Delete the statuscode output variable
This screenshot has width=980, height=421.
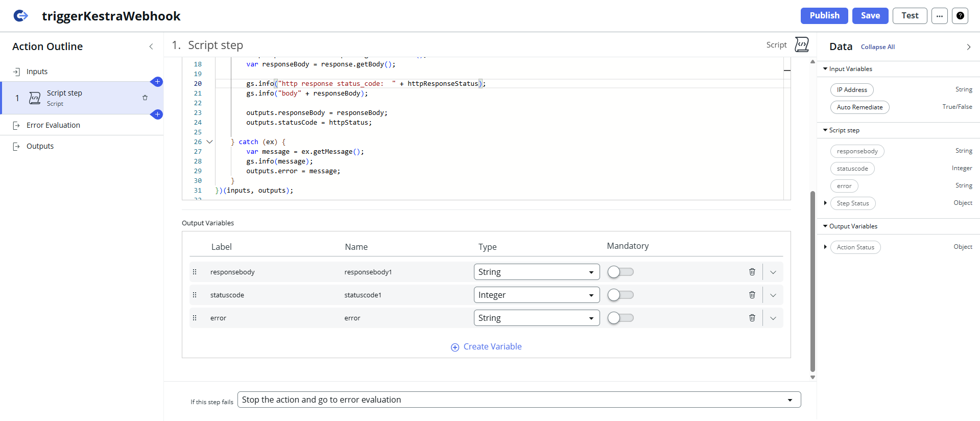click(752, 295)
